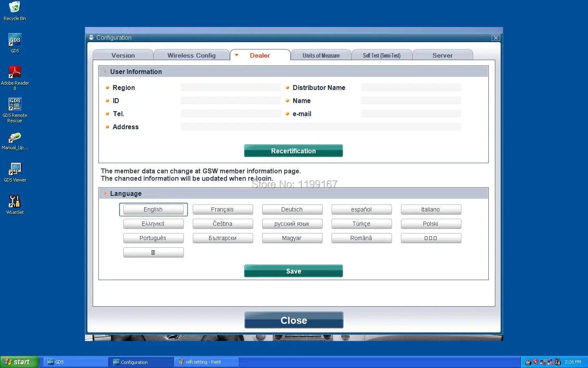Select Magyar language button
This screenshot has height=368, width=588.
(x=292, y=238)
